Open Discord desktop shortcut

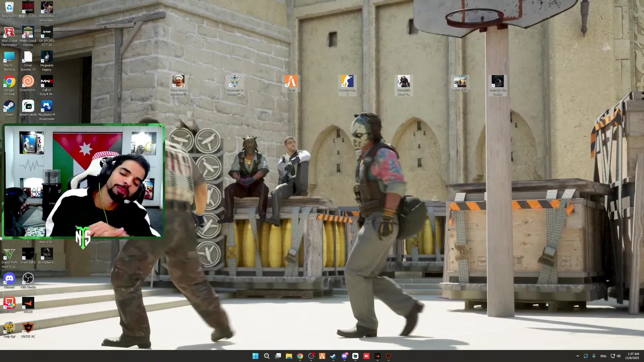click(x=9, y=281)
